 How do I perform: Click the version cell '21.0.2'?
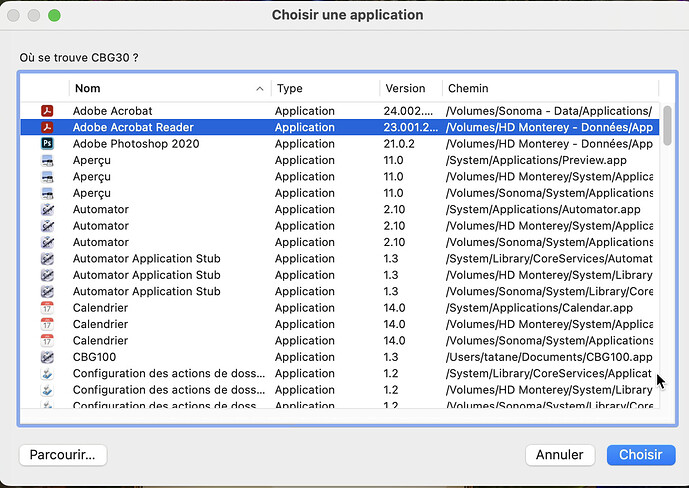click(x=399, y=144)
